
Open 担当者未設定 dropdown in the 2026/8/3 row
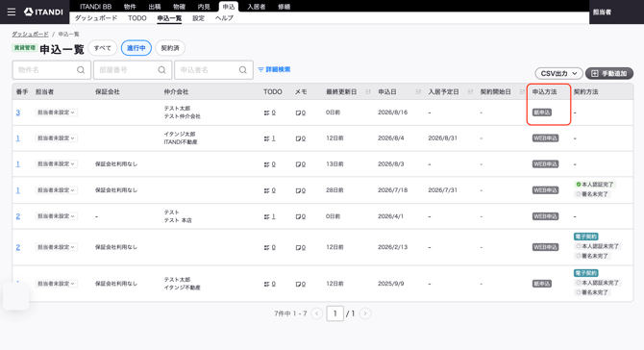tap(57, 163)
